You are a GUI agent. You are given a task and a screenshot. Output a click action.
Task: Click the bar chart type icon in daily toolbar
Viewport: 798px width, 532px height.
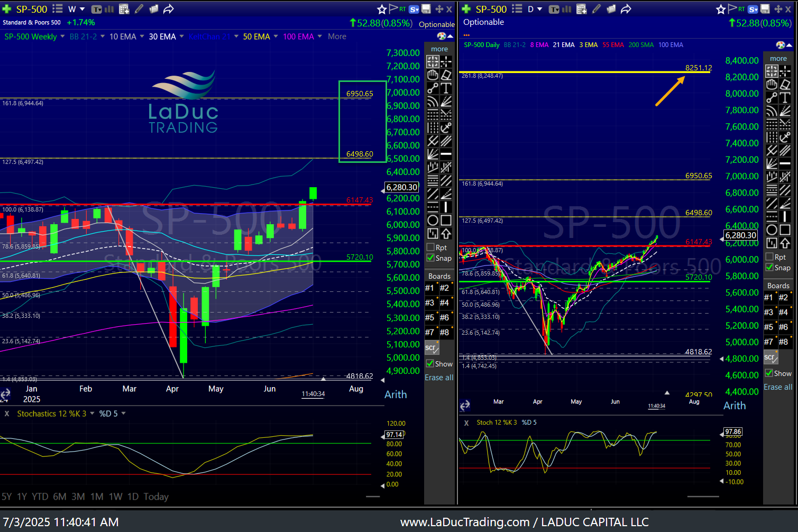(566, 9)
